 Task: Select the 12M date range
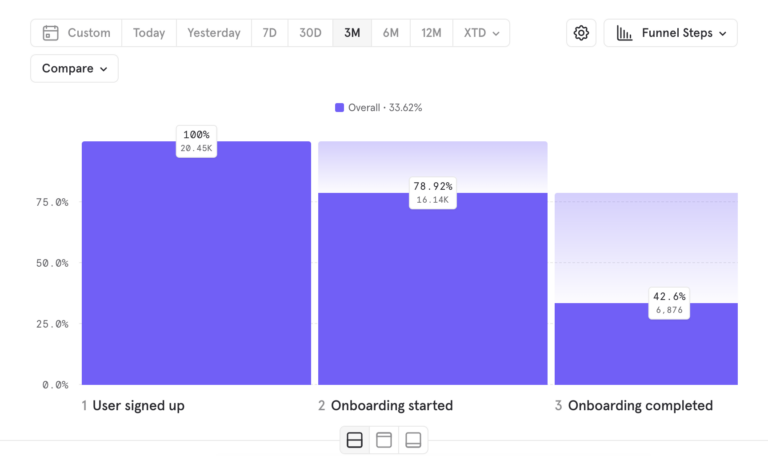(431, 33)
